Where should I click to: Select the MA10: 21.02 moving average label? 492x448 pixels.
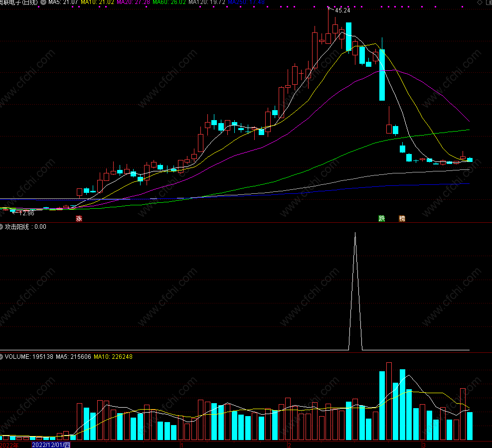tap(97, 2)
